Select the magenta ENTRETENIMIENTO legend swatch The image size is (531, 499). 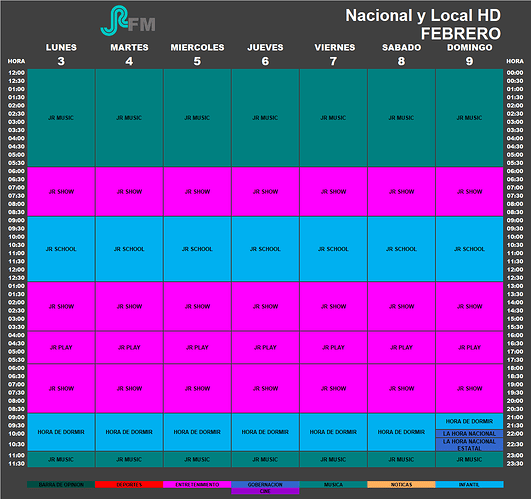(197, 484)
